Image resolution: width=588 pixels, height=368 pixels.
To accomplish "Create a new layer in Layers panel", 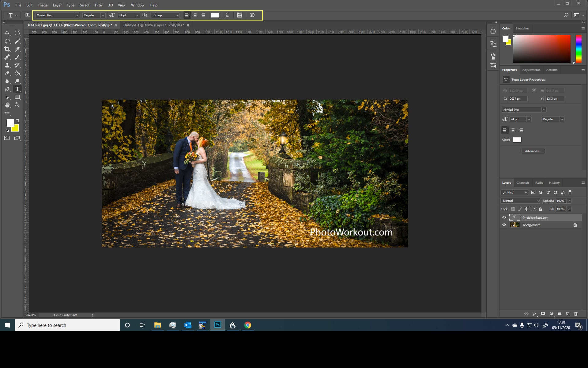I will coord(568,314).
